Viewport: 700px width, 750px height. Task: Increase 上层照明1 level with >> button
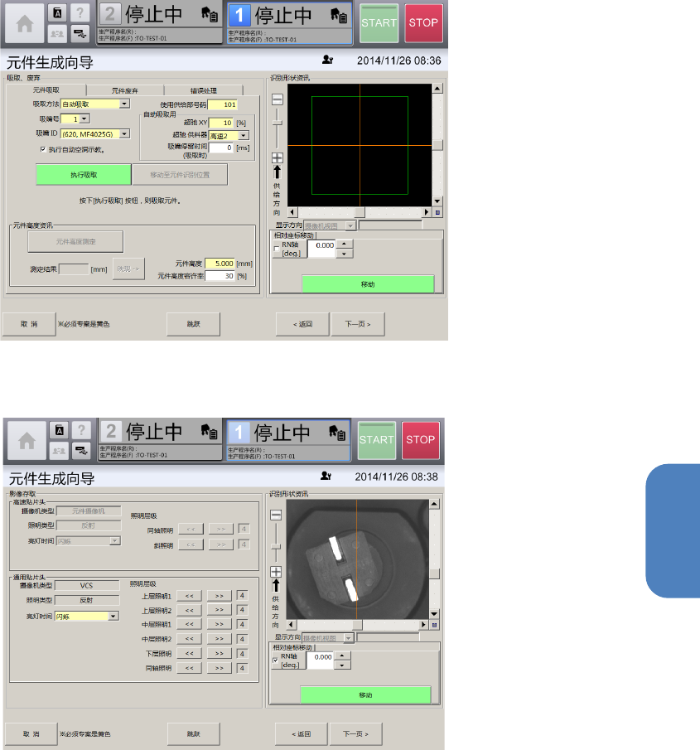pos(220,596)
